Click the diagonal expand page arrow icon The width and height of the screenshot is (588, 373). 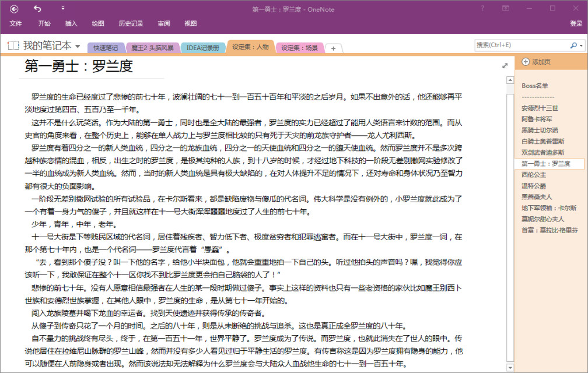click(x=505, y=66)
